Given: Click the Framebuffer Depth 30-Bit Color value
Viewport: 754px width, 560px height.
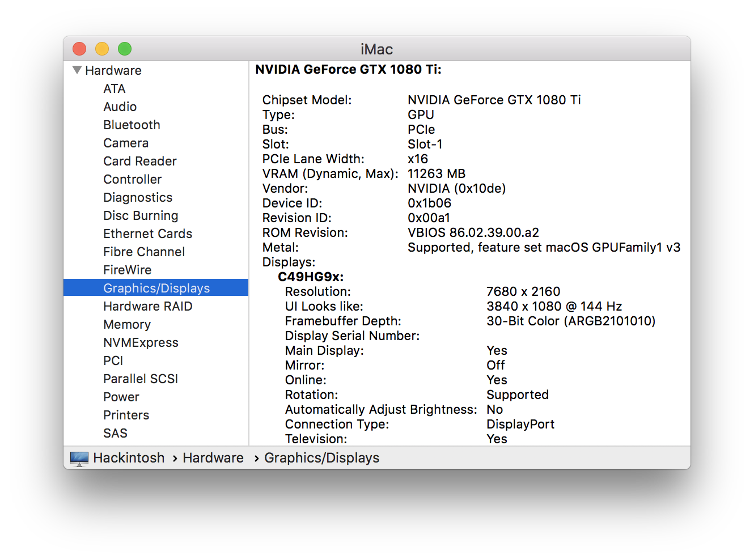Looking at the screenshot, I should [x=571, y=321].
